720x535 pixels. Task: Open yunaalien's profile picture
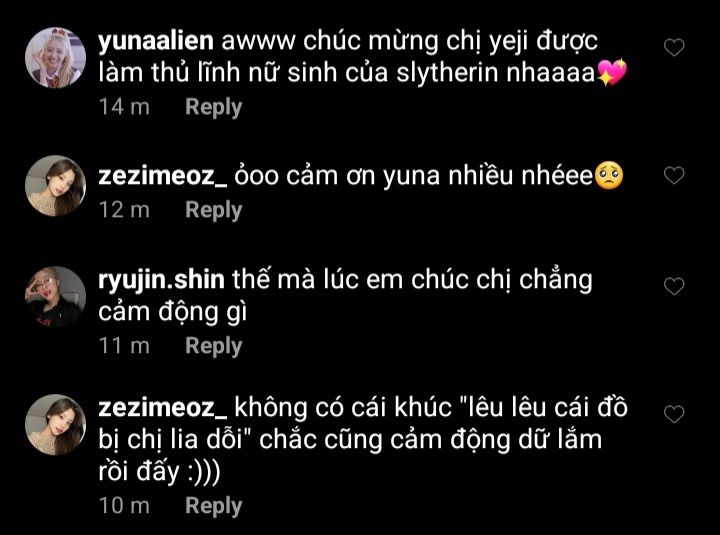[56, 57]
